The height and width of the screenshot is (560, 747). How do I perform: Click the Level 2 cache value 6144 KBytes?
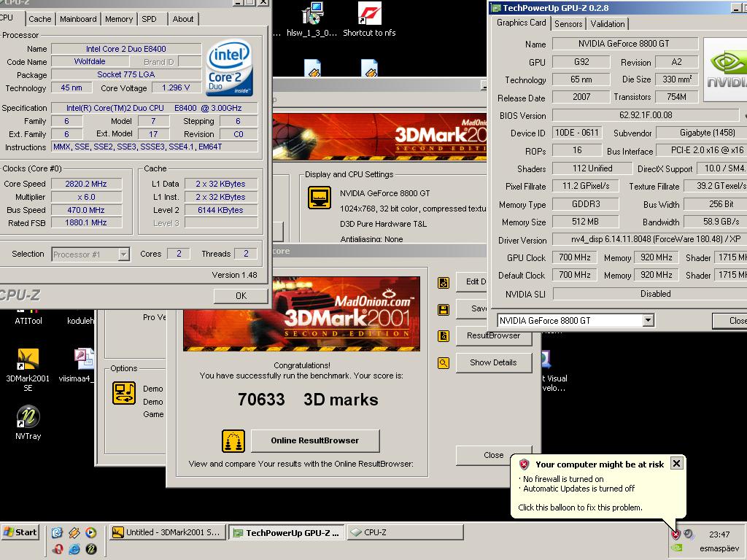coord(220,210)
